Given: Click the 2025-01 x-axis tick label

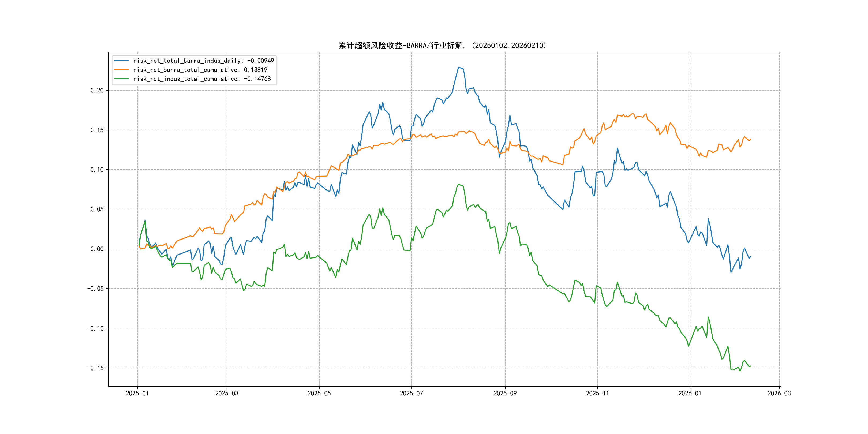Looking at the screenshot, I should pos(137,393).
